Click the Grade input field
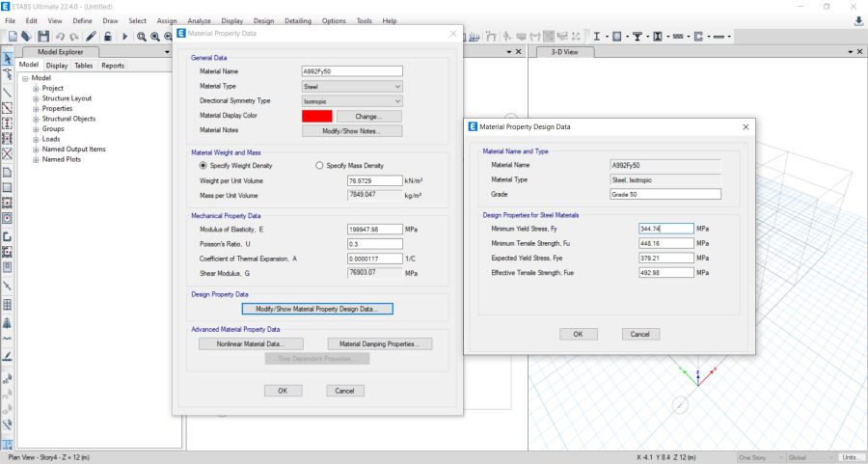The image size is (868, 464). click(665, 194)
